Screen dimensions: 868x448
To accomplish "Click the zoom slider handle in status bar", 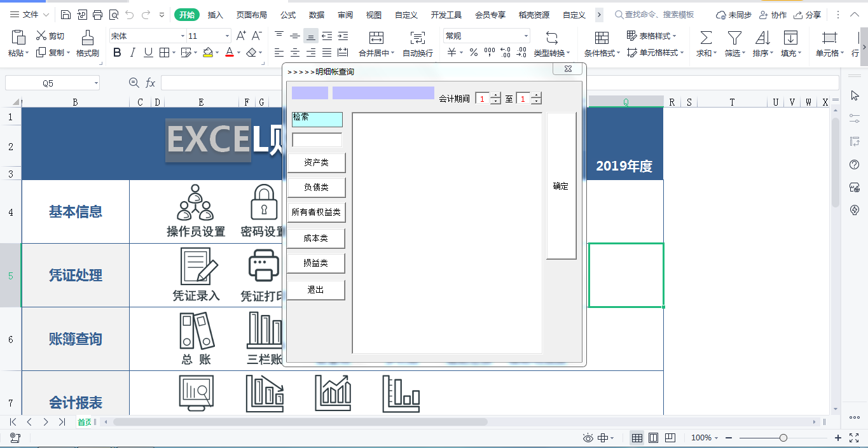I will point(783,438).
